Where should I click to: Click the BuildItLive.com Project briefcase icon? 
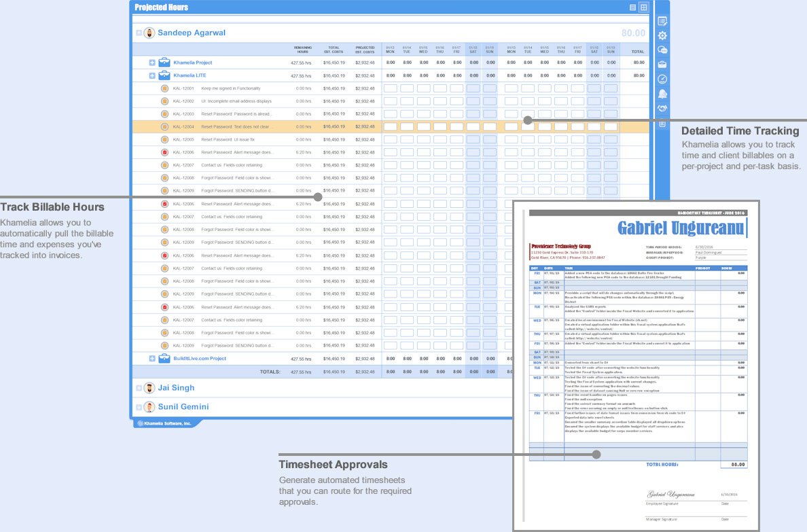(x=164, y=359)
